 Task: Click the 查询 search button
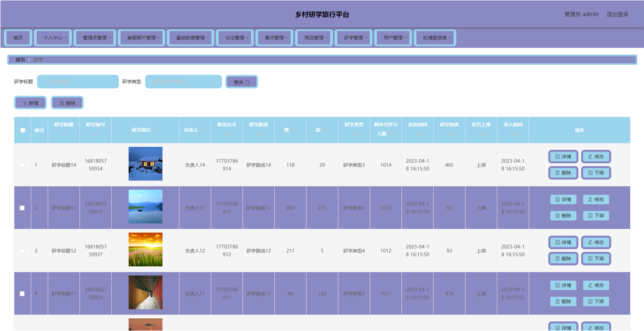point(241,82)
